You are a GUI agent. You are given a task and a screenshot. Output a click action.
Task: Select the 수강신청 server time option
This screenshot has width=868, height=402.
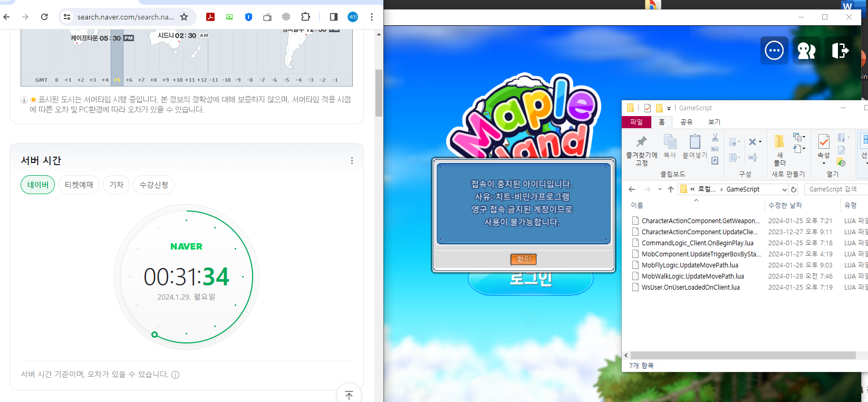click(x=153, y=185)
